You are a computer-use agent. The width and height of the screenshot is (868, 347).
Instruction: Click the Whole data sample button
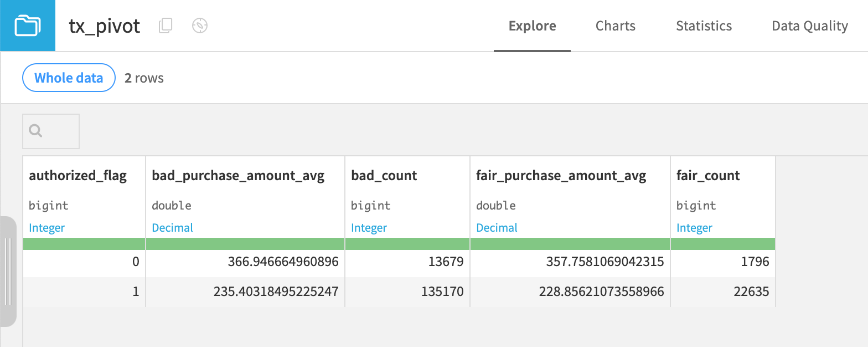pos(69,78)
